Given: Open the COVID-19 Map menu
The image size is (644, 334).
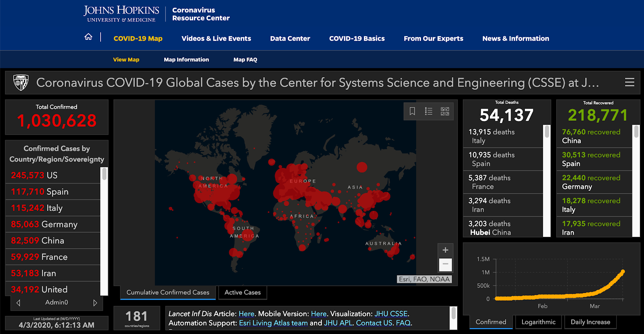Looking at the screenshot, I should [x=138, y=39].
